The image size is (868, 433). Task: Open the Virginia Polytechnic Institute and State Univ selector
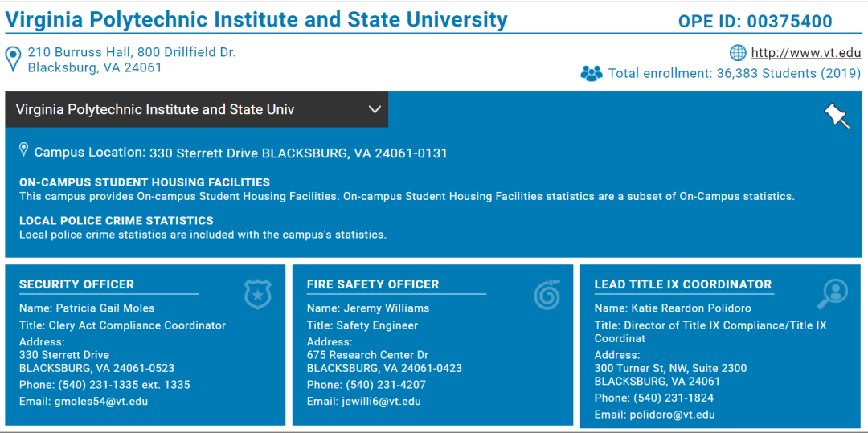click(197, 109)
